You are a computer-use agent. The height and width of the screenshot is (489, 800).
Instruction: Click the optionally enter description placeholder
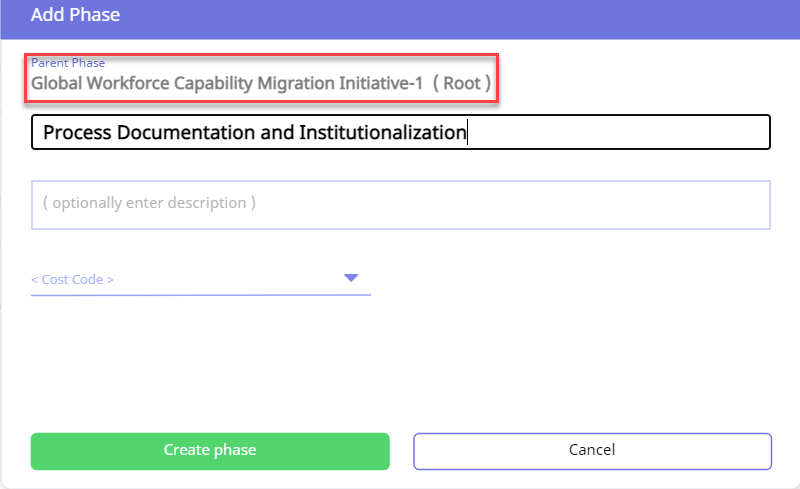(x=149, y=203)
